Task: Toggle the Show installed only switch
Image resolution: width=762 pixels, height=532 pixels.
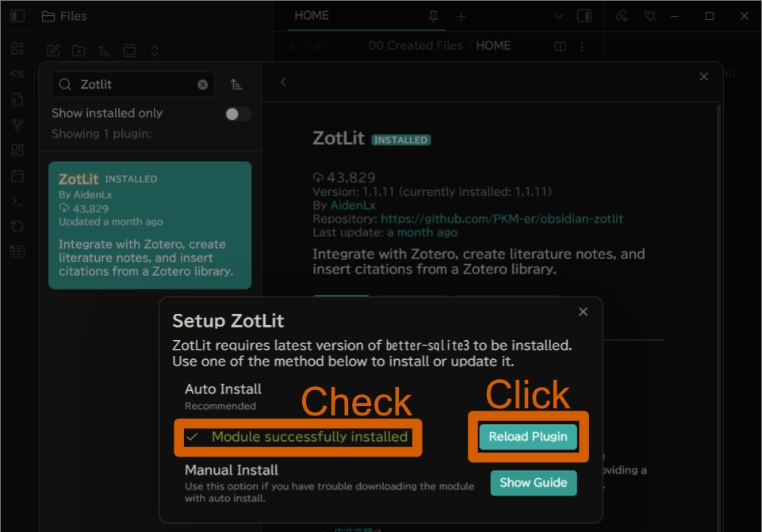Action: (x=237, y=114)
